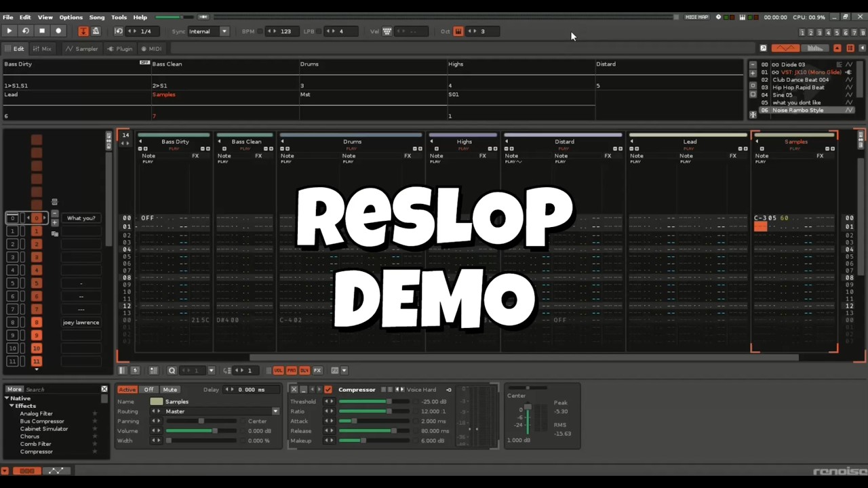Toggle the Compressor enabled checkbox
Screen dimensions: 868x488
(328, 390)
